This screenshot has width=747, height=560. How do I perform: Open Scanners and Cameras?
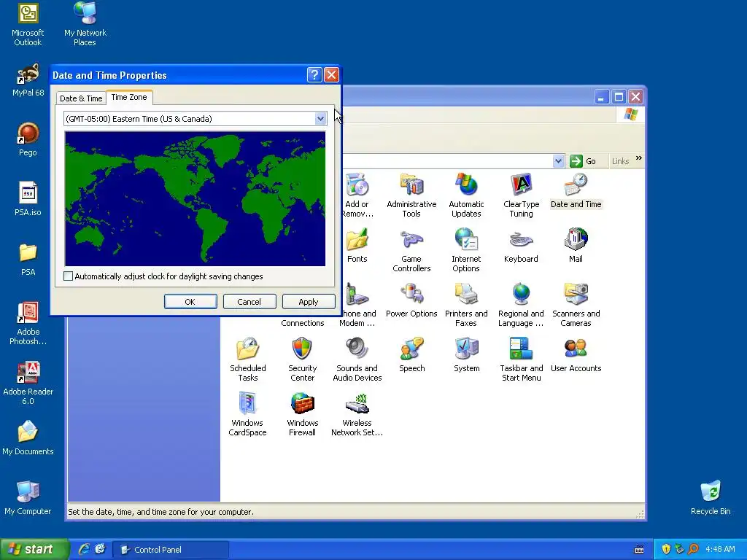click(x=576, y=305)
